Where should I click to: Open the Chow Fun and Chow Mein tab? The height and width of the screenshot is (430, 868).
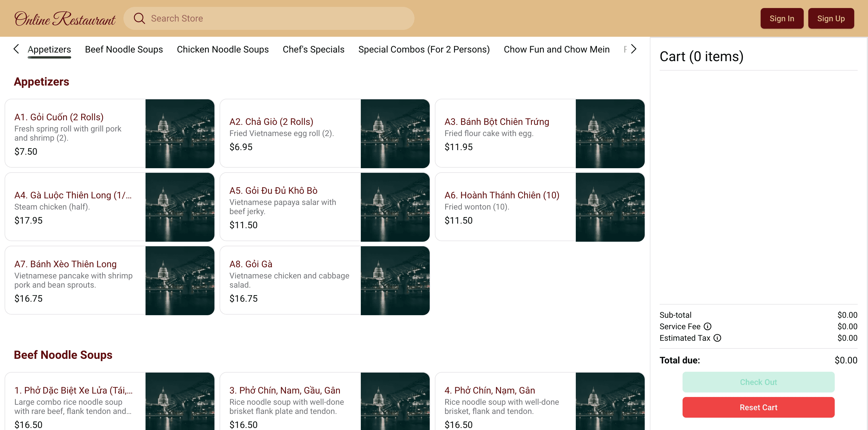pyautogui.click(x=556, y=49)
